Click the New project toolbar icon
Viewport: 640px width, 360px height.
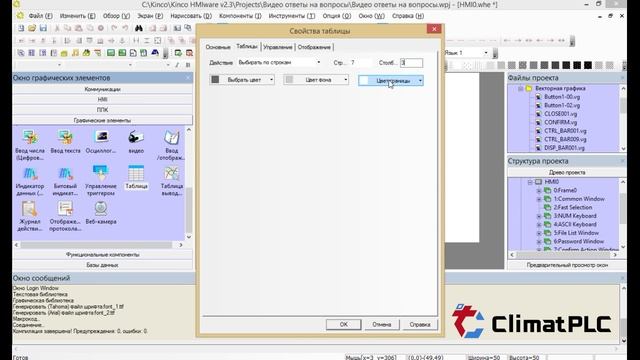[21, 28]
